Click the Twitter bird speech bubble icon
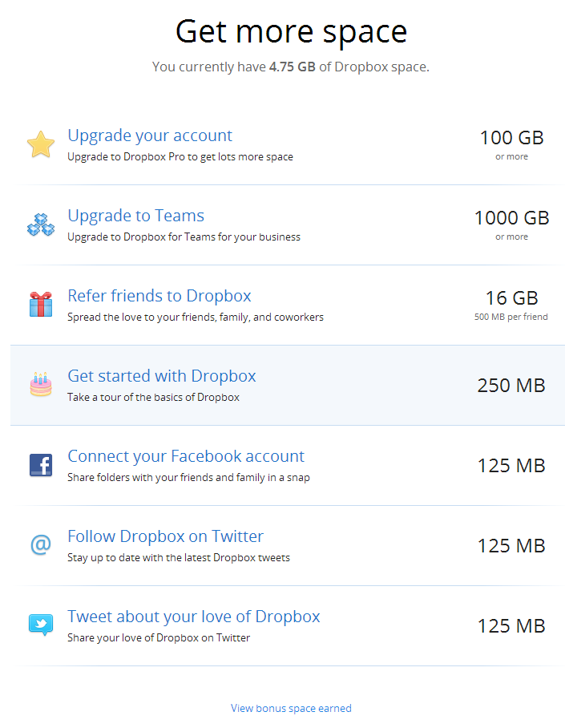 [41, 625]
